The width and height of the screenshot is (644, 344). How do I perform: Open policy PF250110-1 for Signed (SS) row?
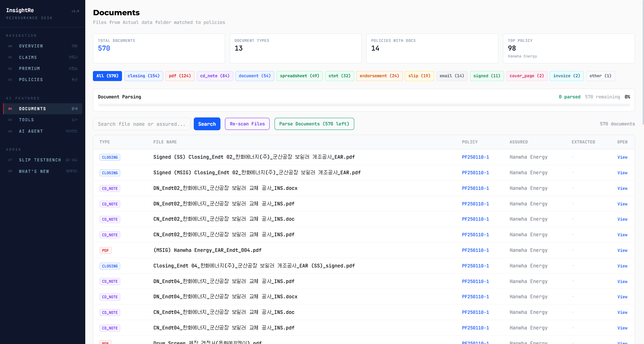(x=475, y=157)
